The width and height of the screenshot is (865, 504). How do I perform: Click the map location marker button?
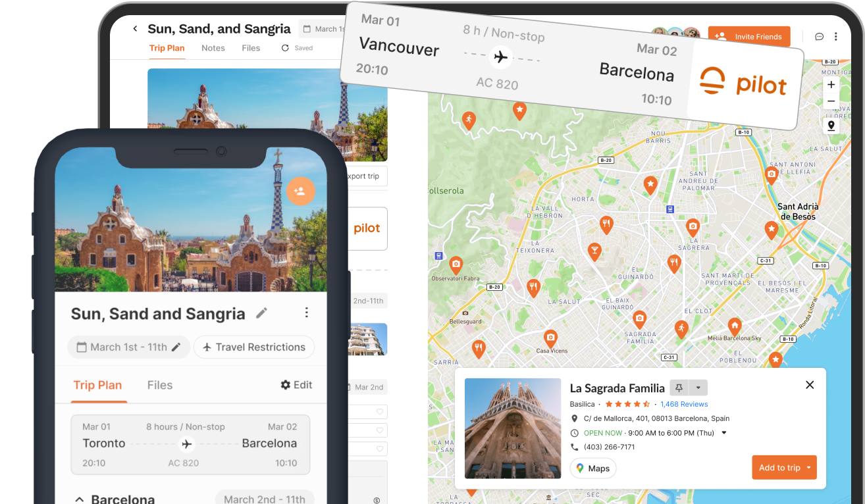[831, 126]
